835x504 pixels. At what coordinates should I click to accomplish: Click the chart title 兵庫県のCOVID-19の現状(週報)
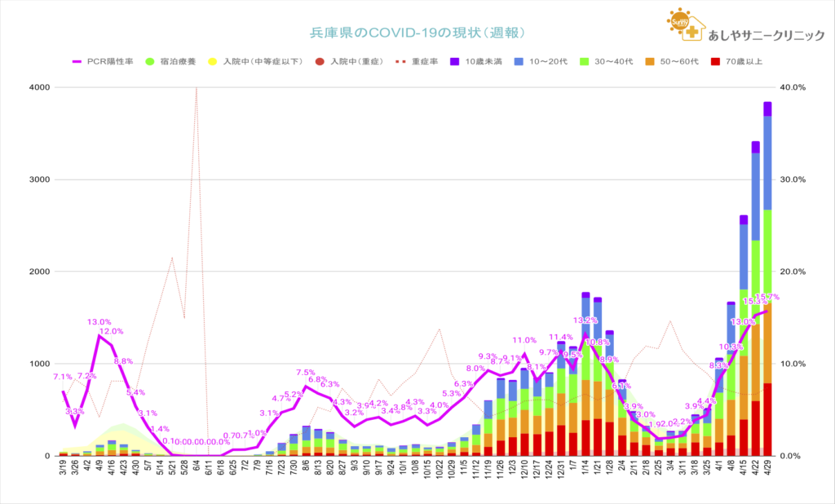[417, 33]
